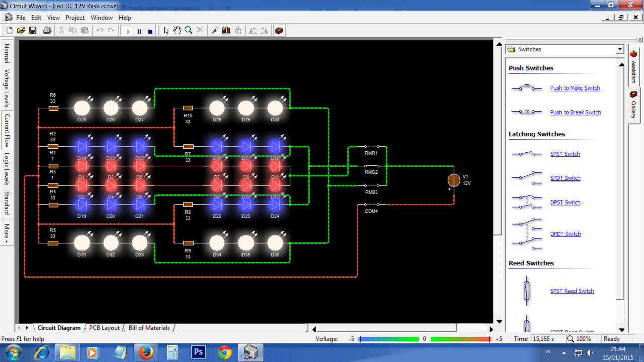Screen dimensions: 644x362
Task: Click the Print icon in toolbar
Action: pyautogui.click(x=47, y=31)
